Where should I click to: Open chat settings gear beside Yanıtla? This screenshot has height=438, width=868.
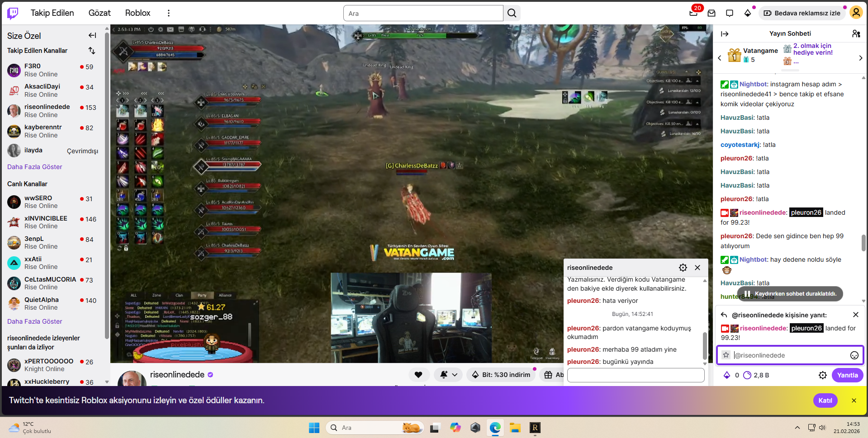tap(823, 375)
